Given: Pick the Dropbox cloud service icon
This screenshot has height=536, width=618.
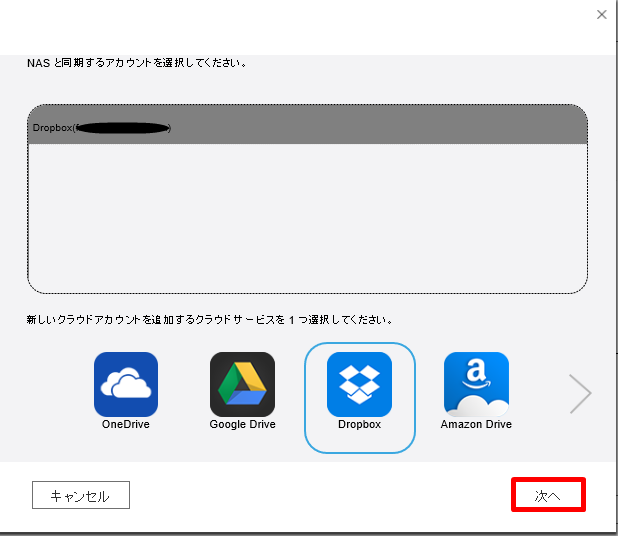Looking at the screenshot, I should [x=359, y=384].
